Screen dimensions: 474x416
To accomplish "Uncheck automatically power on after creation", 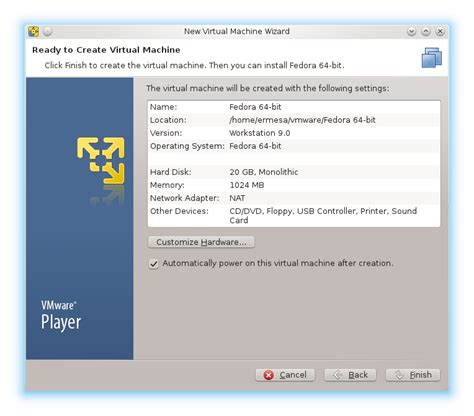I will [153, 264].
